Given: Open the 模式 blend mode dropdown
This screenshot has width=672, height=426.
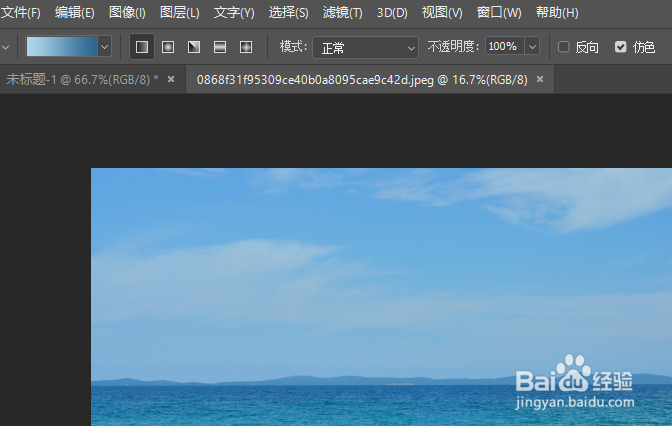Looking at the screenshot, I should pos(366,47).
